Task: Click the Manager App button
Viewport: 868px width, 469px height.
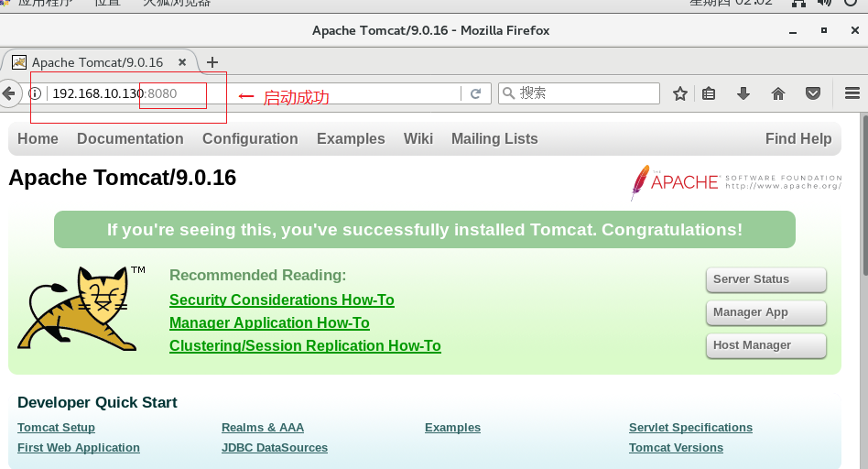Action: click(766, 312)
